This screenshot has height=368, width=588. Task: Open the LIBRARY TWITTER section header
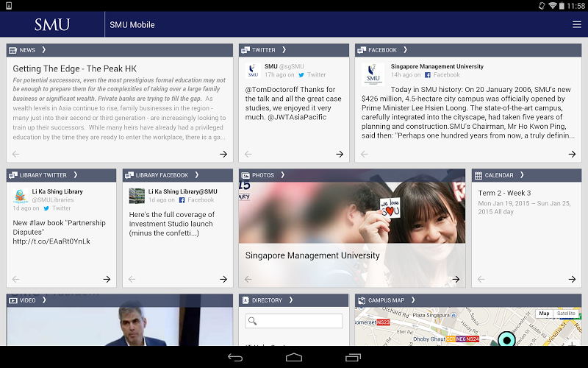click(x=62, y=175)
